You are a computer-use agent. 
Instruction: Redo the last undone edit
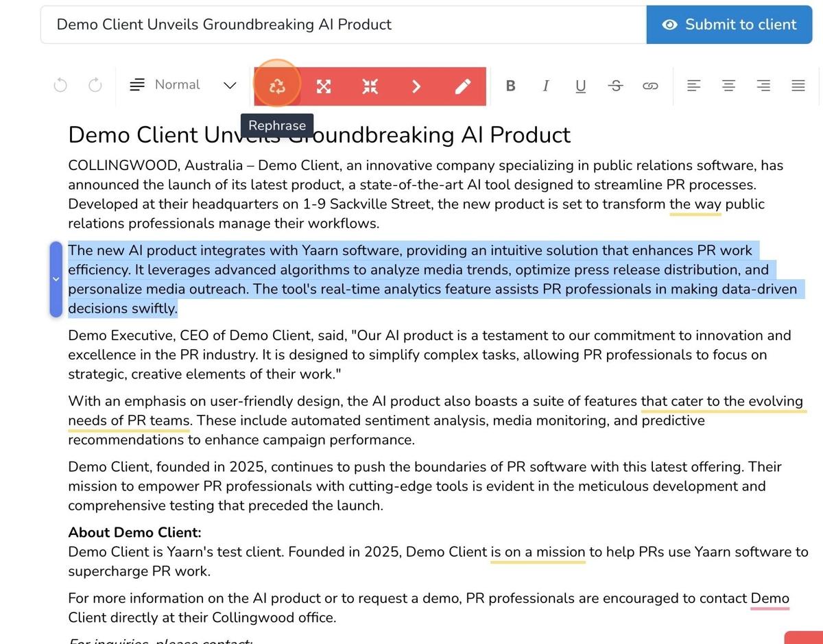(x=95, y=85)
